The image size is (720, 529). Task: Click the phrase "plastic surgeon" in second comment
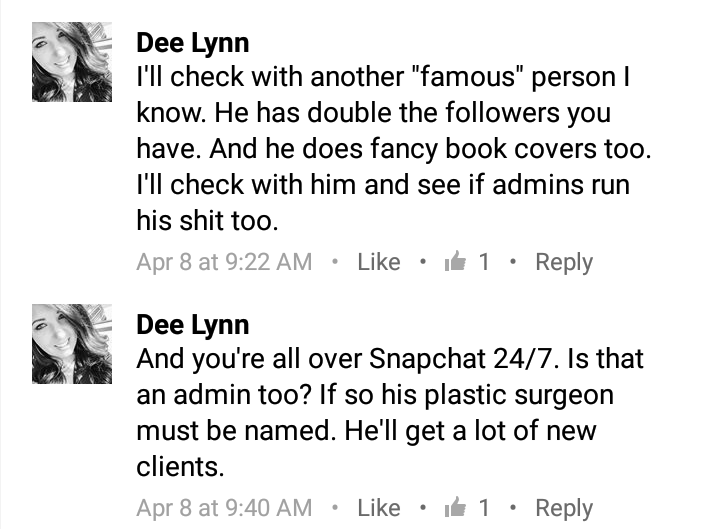point(519,395)
